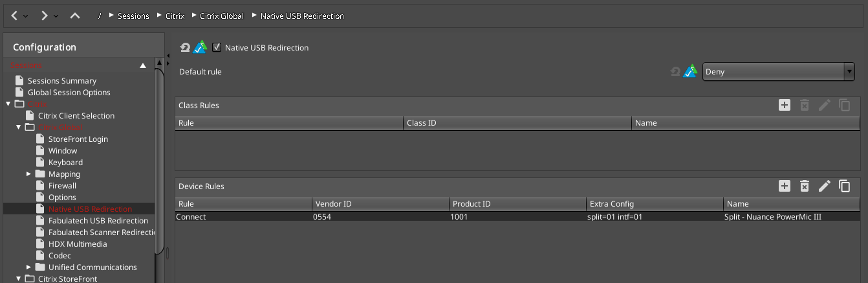Expand Unified Communications folder
868x283 pixels.
point(28,267)
